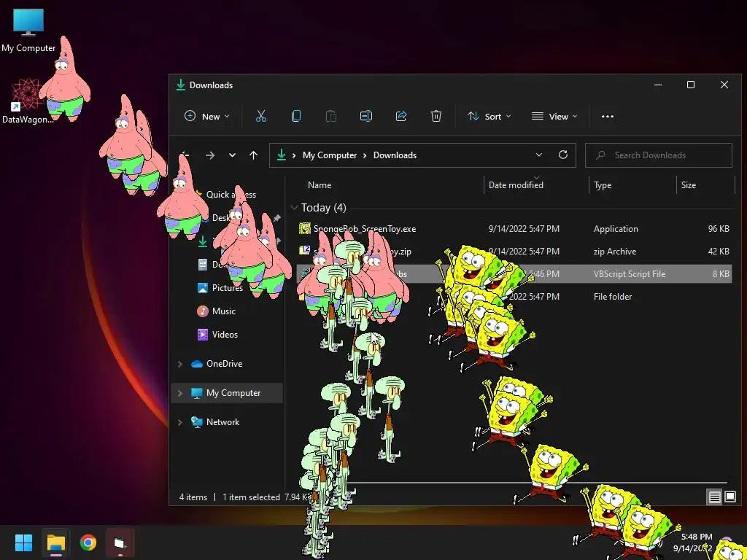Click the Cut scissors icon in toolbar
Image resolution: width=747 pixels, height=560 pixels.
(x=260, y=116)
